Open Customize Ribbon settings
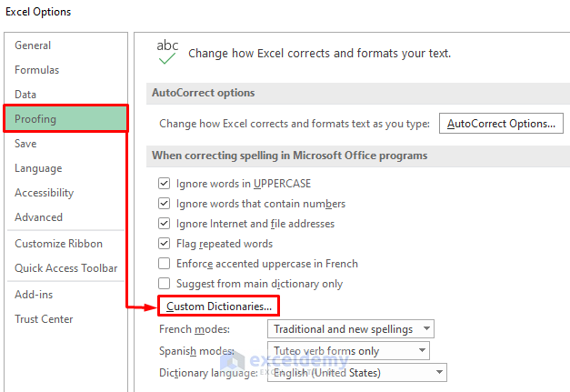Screen dimensions: 570x392 tap(58, 244)
